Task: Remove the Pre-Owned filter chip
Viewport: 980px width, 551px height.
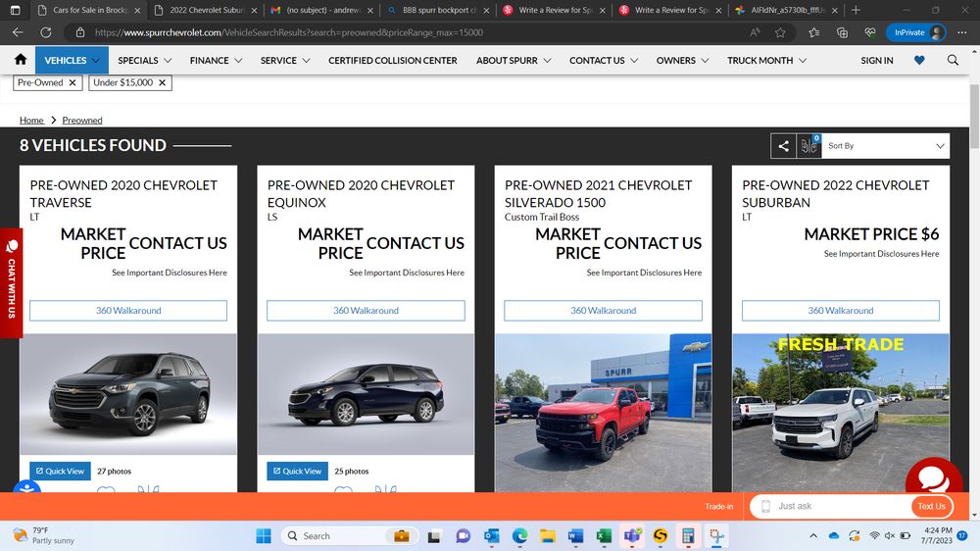Action: click(x=73, y=82)
